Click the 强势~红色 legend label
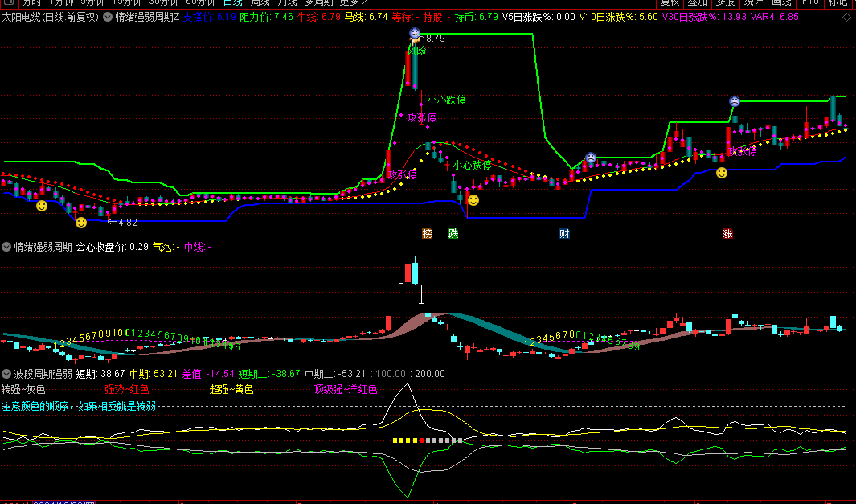This screenshot has width=856, height=504. tap(127, 389)
